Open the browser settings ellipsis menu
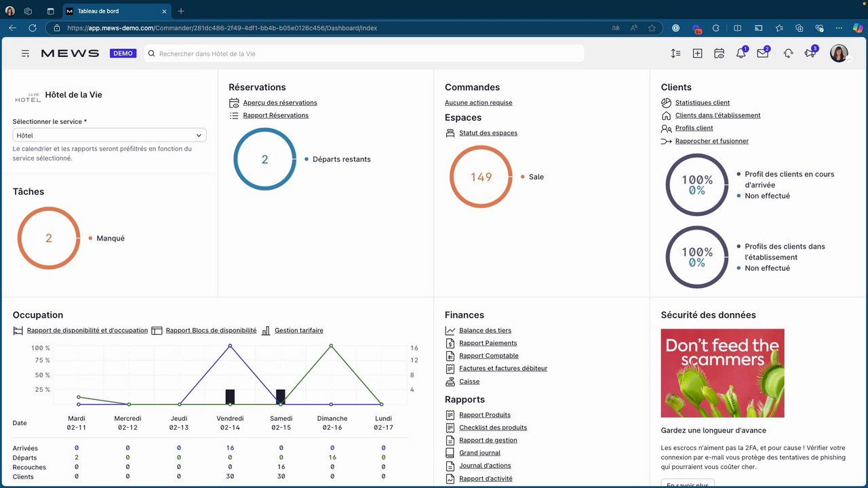This screenshot has height=488, width=868. pos(840,28)
